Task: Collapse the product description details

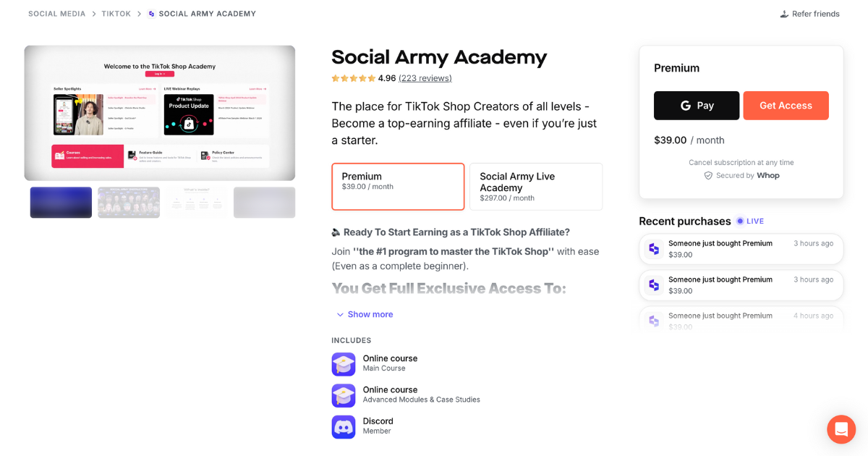Action: [370, 314]
